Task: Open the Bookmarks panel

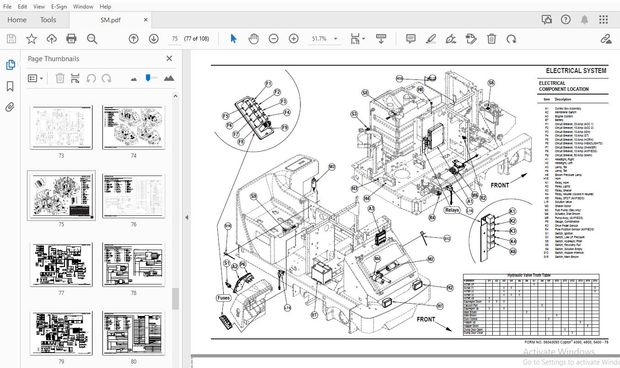Action: coord(10,86)
